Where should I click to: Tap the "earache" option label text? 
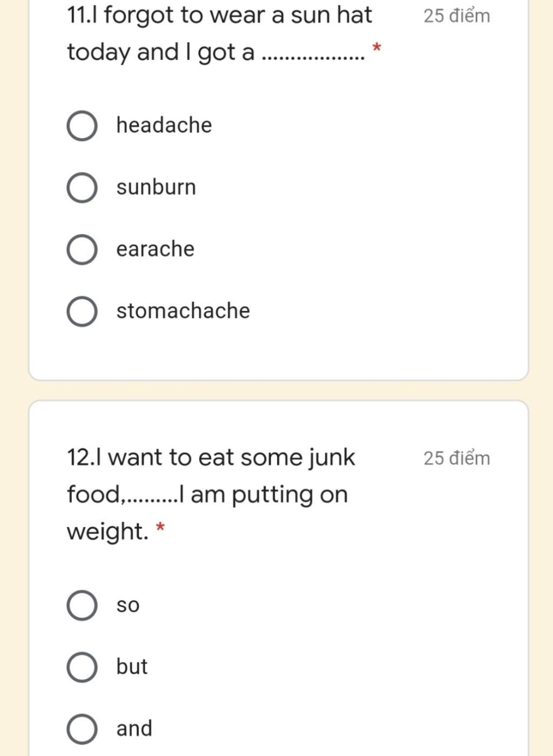pyautogui.click(x=155, y=249)
